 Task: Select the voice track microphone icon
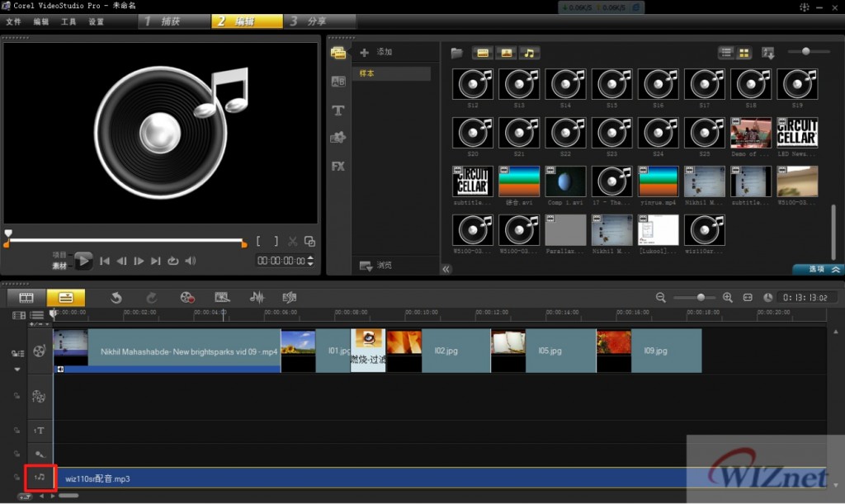point(40,454)
